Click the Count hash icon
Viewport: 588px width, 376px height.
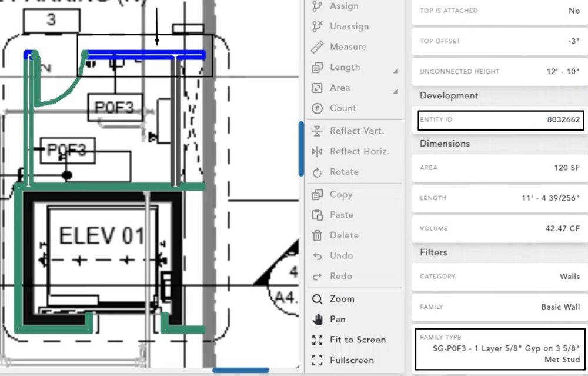click(x=318, y=108)
